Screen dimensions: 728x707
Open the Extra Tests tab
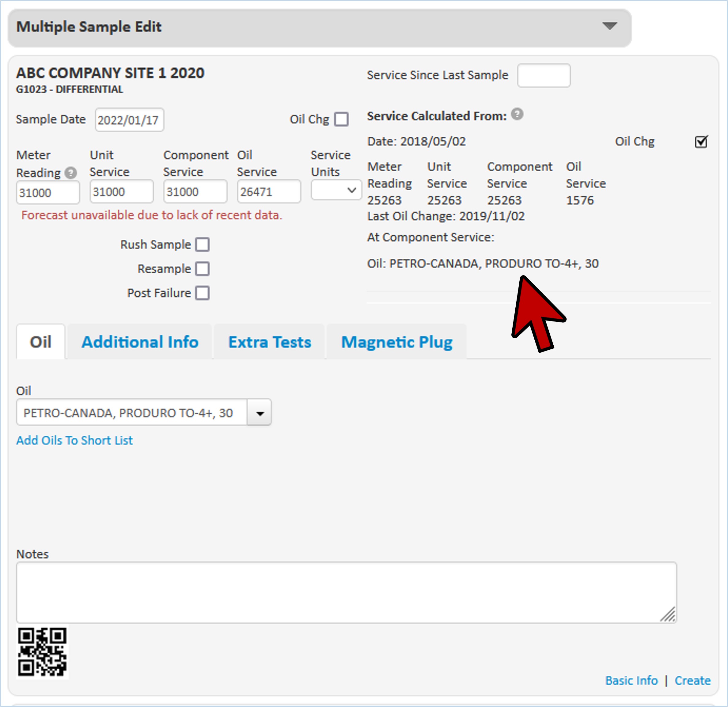tap(270, 342)
